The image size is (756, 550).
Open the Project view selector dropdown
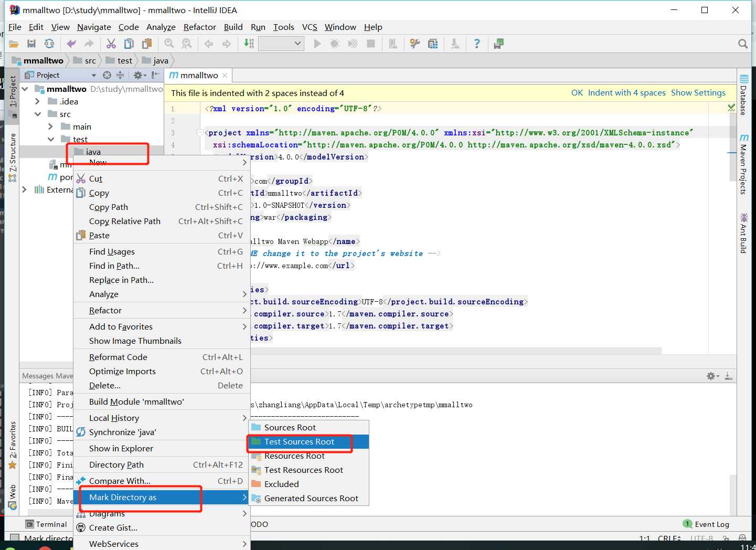pos(94,76)
